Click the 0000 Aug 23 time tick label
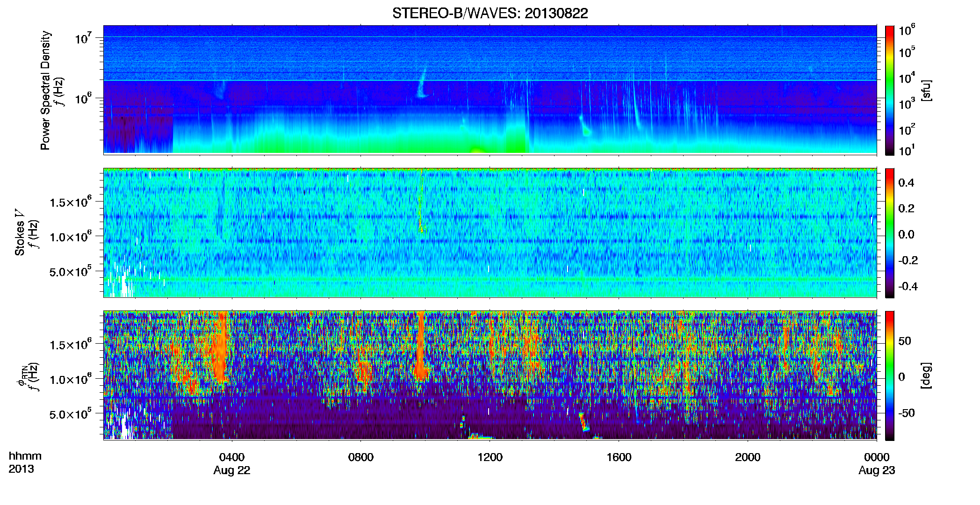The height and width of the screenshot is (505, 980). [x=877, y=463]
